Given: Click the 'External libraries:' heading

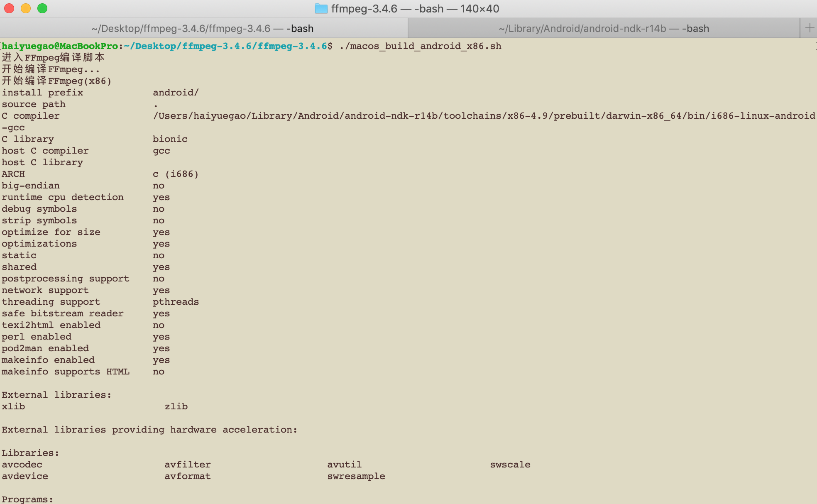Looking at the screenshot, I should (57, 395).
